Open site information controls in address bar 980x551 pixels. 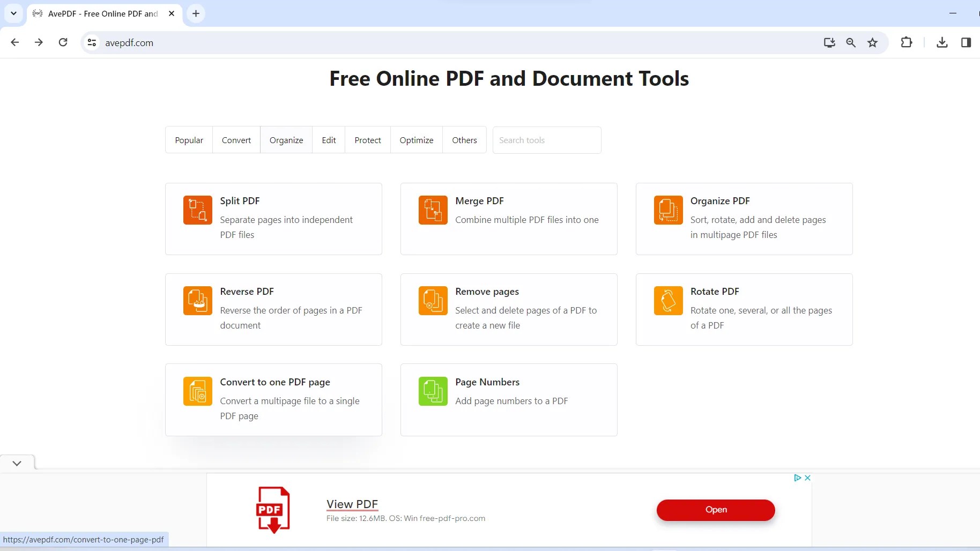[x=92, y=42]
